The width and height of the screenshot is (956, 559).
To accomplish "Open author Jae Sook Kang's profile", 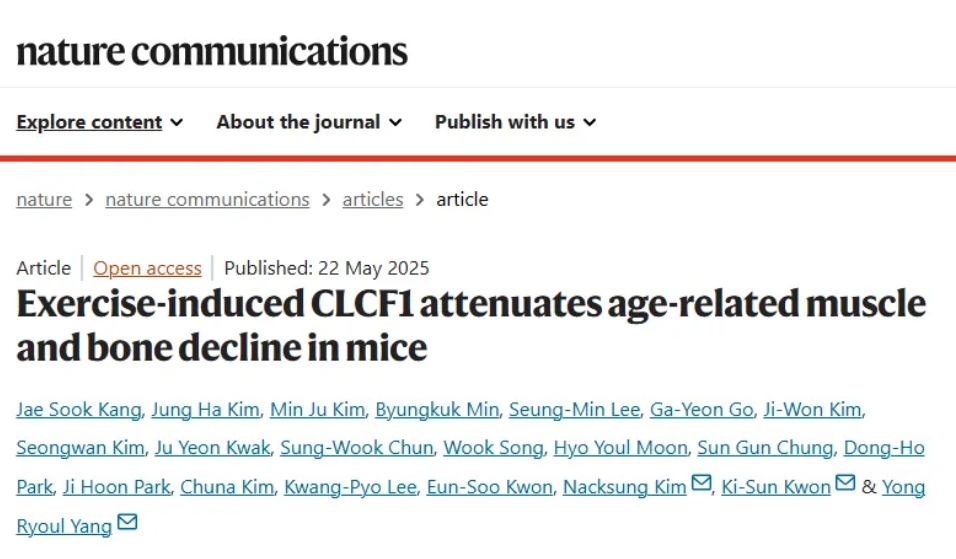I will point(79,410).
